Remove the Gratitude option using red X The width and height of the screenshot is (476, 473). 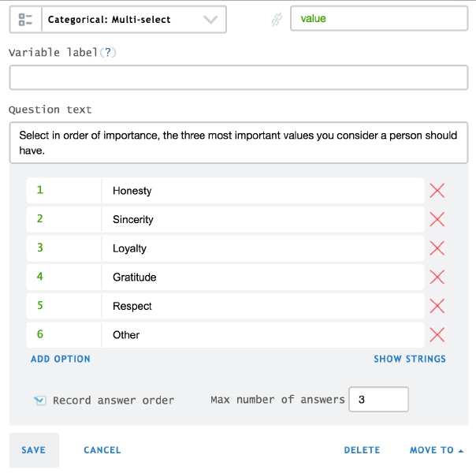coord(437,277)
